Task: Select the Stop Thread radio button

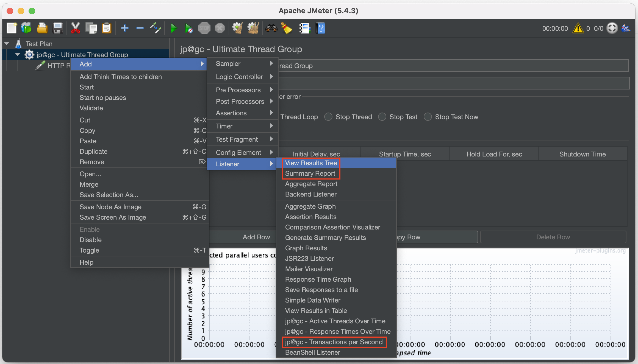Action: tap(328, 117)
